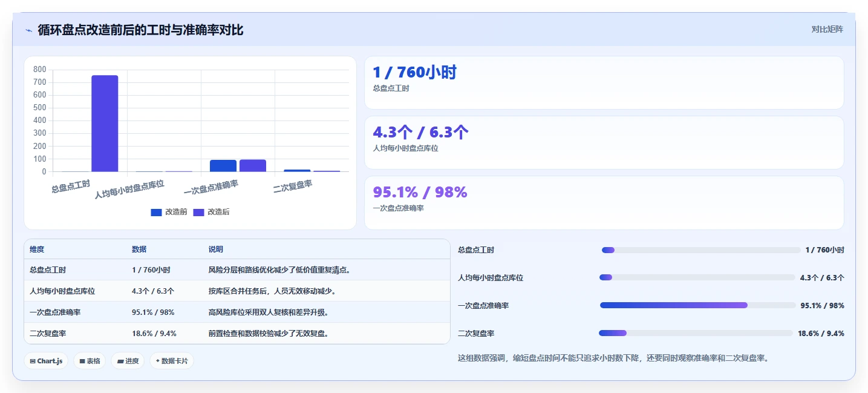Click the 改造前 bar of 一次盘点准确率

click(x=223, y=166)
